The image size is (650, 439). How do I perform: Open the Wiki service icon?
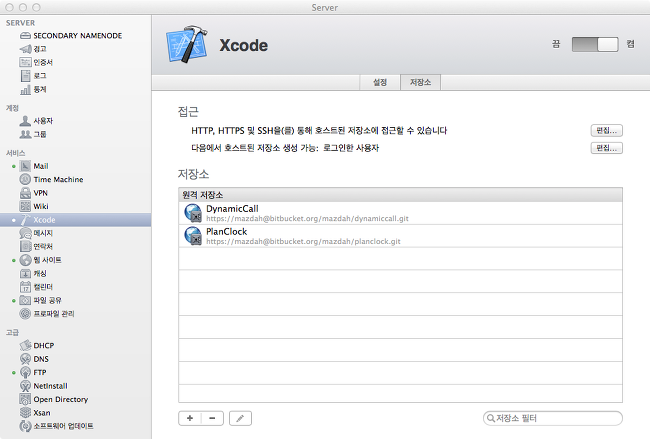(x=25, y=206)
